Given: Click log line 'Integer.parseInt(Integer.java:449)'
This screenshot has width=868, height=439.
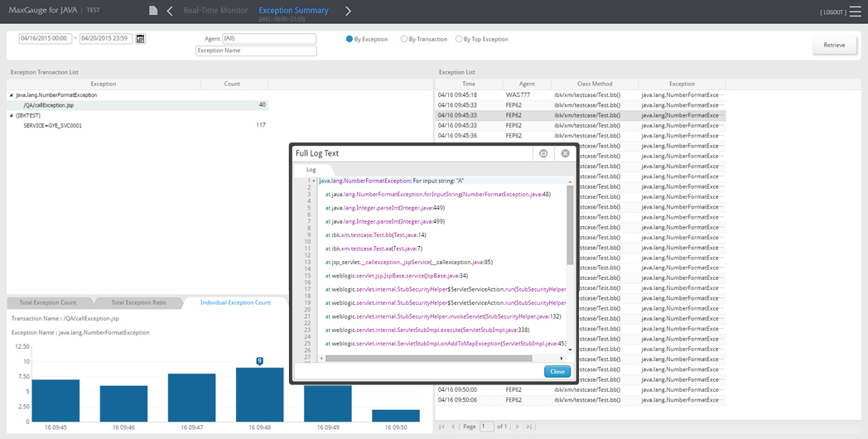Looking at the screenshot, I should [x=385, y=208].
